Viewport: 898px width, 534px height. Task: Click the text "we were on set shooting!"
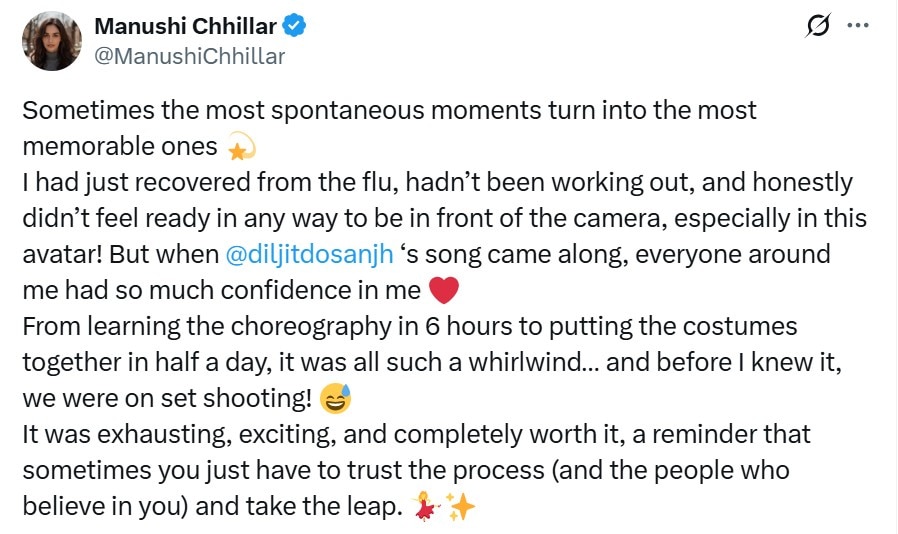[165, 400]
